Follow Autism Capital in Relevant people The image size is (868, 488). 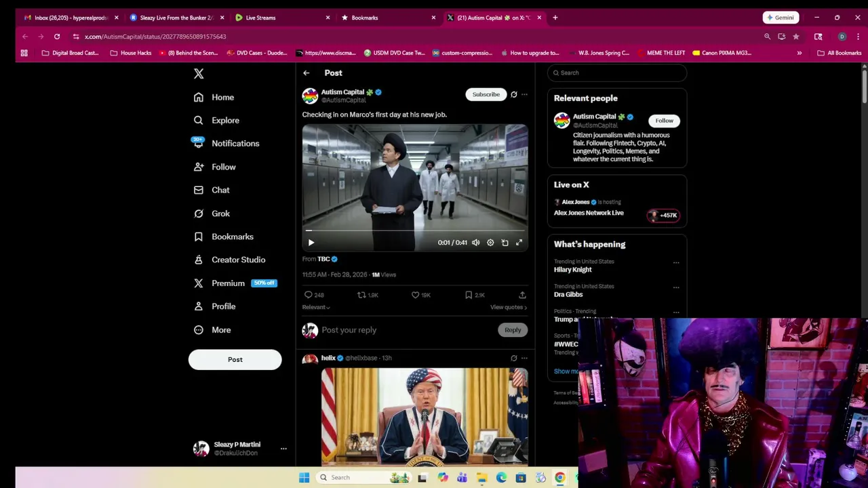[x=665, y=121]
